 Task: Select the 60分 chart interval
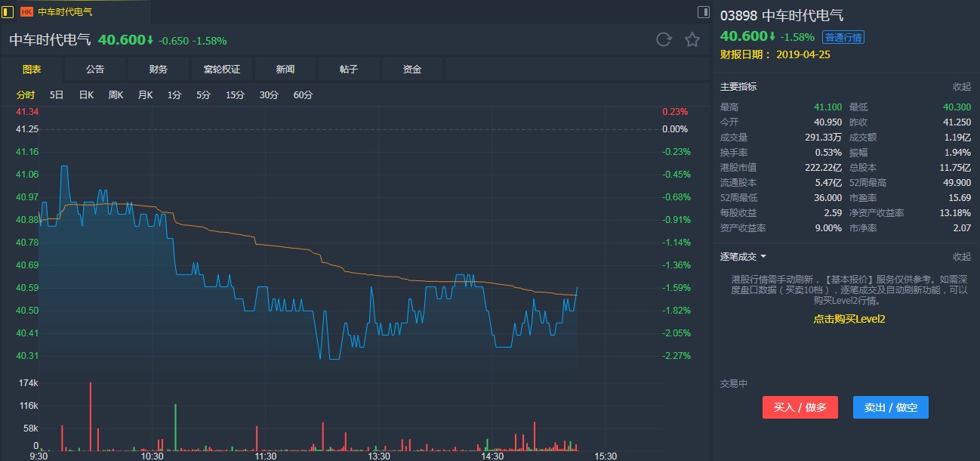point(303,95)
